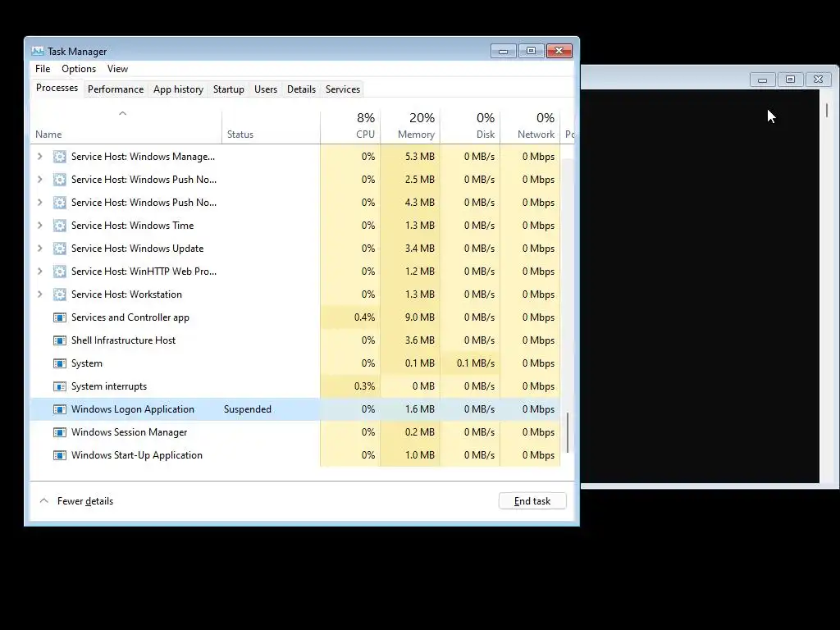Expand Service Host: Windows Update row

tap(39, 249)
